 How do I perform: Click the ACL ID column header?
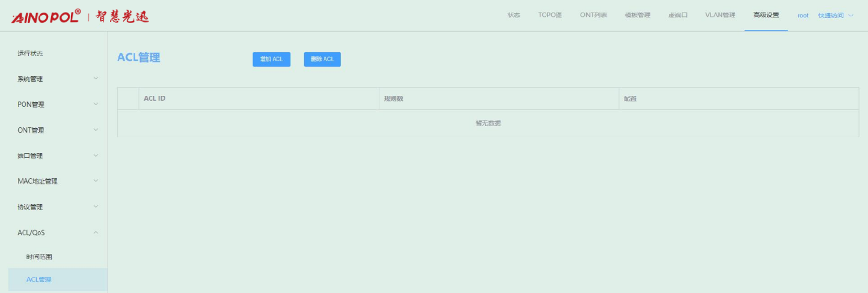click(x=154, y=98)
